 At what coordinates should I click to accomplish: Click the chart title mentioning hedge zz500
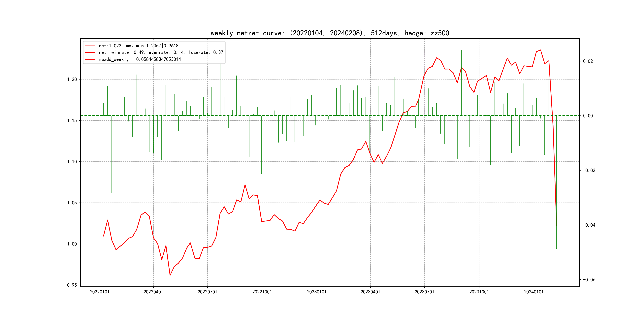(330, 33)
